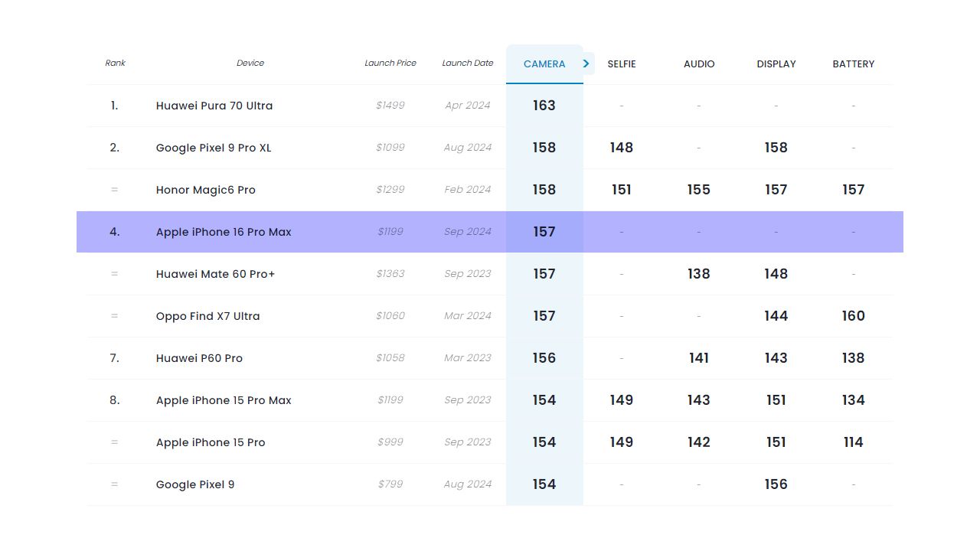
Task: Click Oppo Find X7 Ultra battery score 160
Action: click(853, 316)
